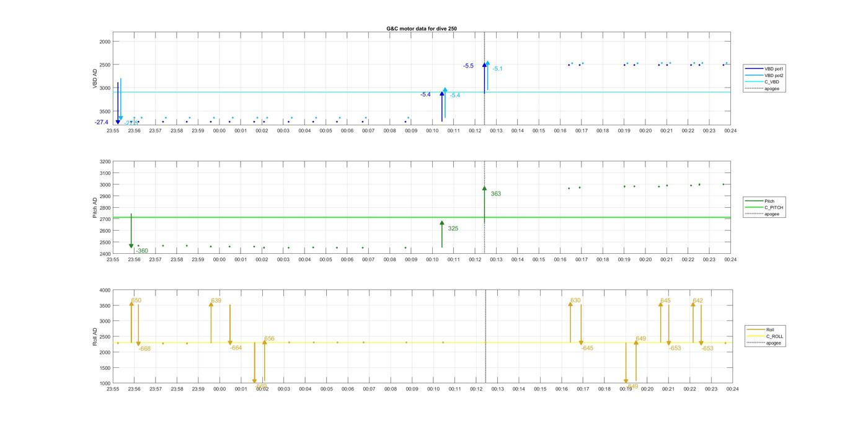Click the 'VBD AD' y-axis label
This screenshot has height=430, width=868.
(95, 79)
